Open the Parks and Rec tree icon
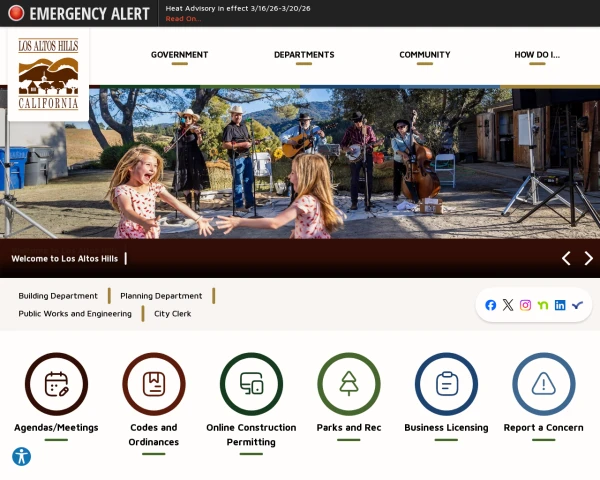Screen dimensions: 600x480 pyautogui.click(x=349, y=384)
